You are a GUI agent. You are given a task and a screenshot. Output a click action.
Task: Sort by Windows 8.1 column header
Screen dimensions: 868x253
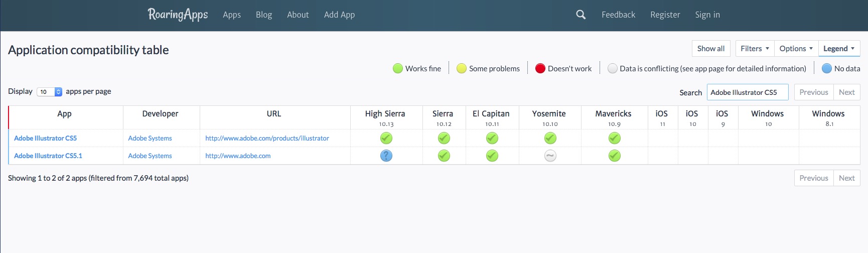(829, 117)
